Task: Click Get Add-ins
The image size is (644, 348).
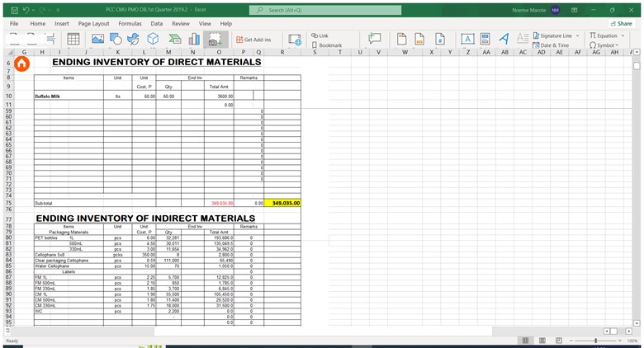Action: (253, 40)
